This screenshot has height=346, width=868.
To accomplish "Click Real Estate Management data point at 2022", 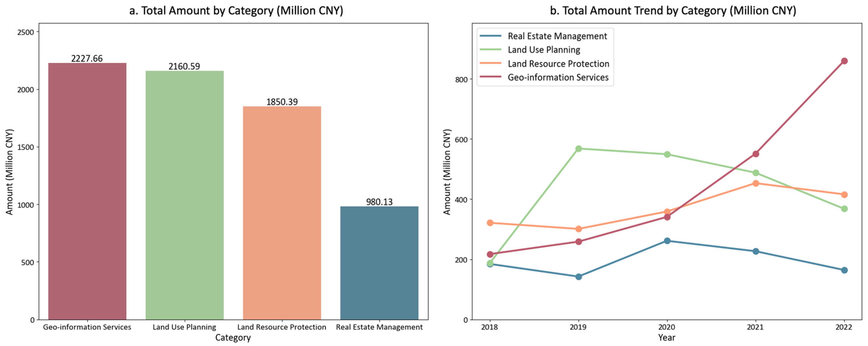I will 844,270.
